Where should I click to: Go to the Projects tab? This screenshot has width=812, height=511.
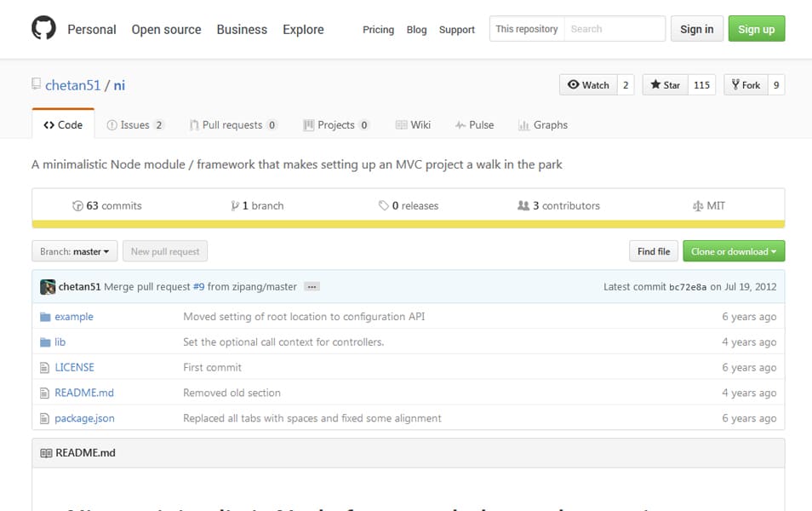(335, 125)
